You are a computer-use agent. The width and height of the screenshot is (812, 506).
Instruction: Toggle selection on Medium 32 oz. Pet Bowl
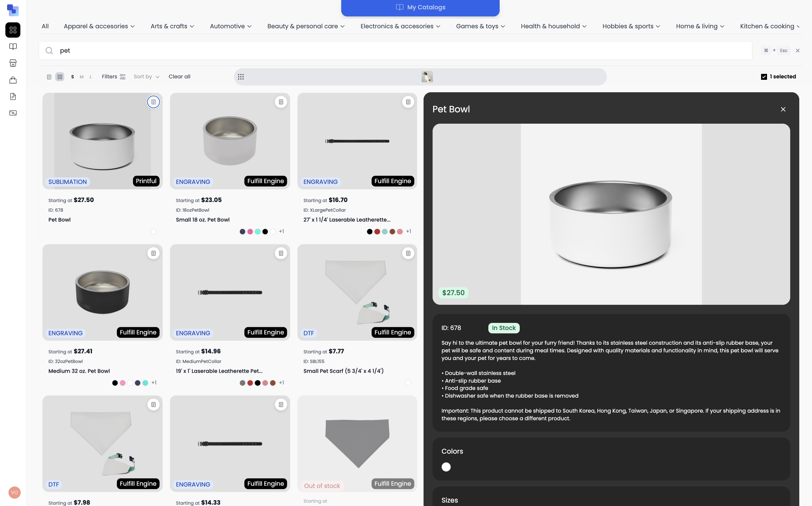tap(153, 253)
